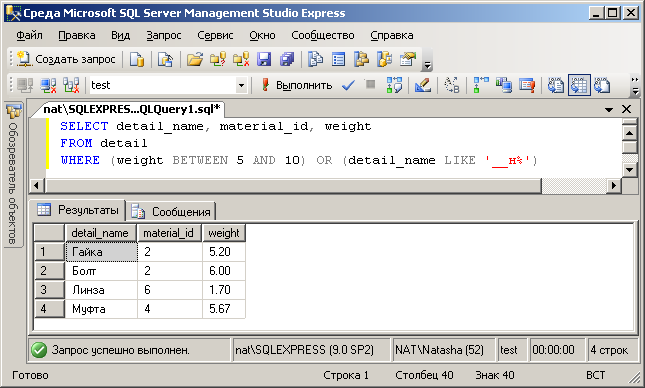Select the Линза cell
Image resolution: width=645 pixels, height=388 pixels.
[x=101, y=290]
